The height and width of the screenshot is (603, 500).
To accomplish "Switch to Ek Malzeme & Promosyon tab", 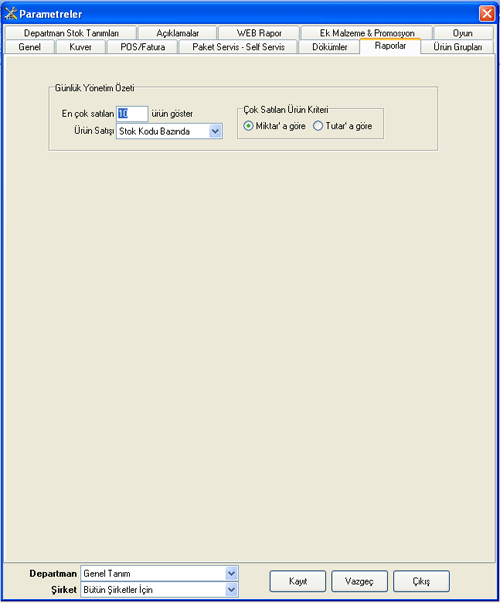I will click(x=367, y=33).
